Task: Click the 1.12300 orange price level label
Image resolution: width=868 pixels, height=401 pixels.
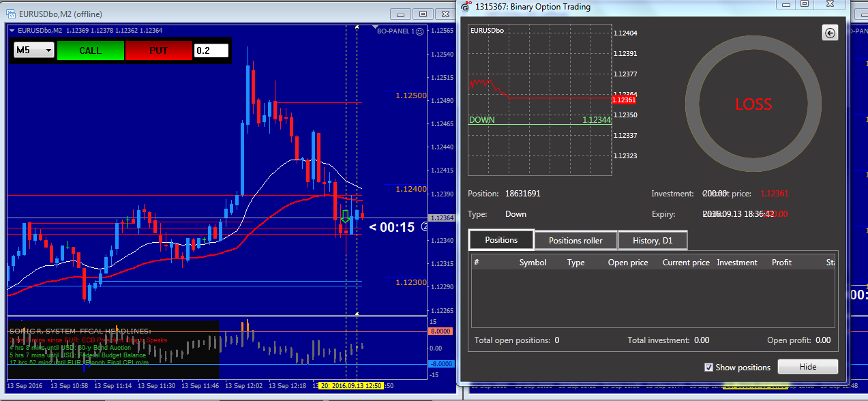Action: [412, 282]
